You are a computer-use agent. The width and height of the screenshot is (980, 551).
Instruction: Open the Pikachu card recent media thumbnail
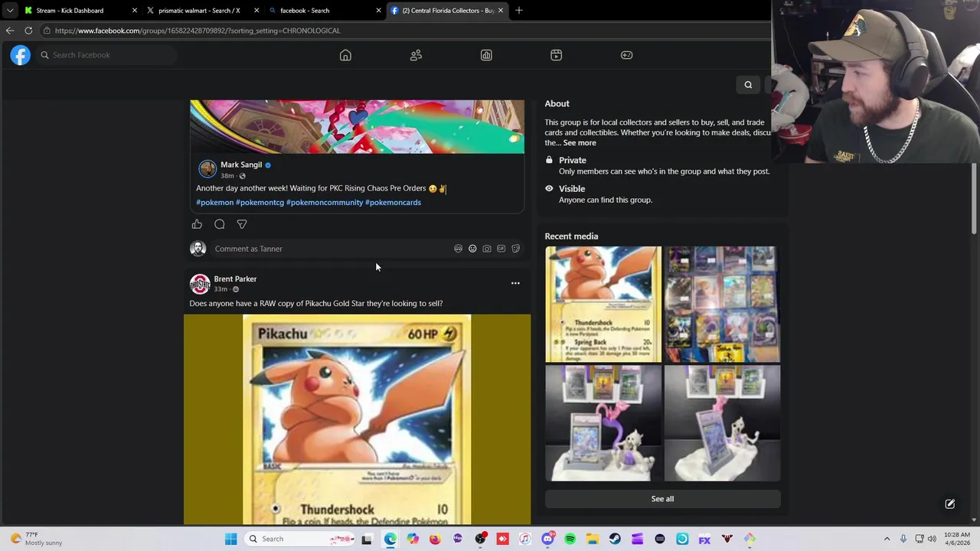[603, 304]
